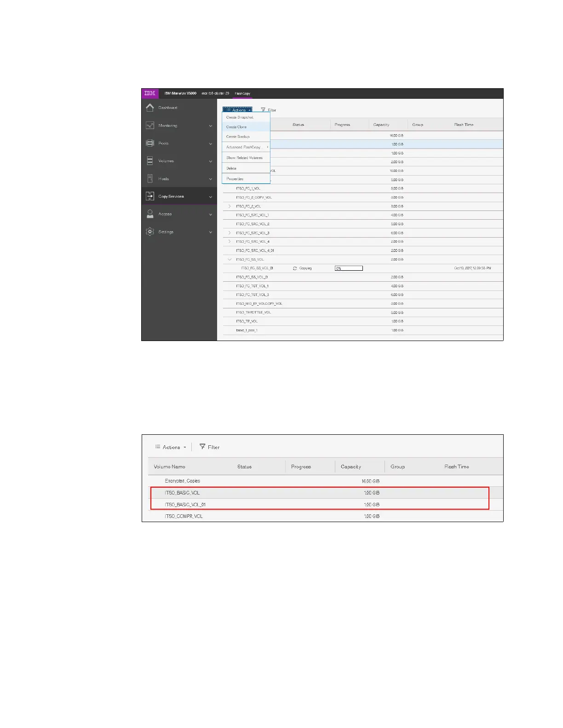The height and width of the screenshot is (728, 563).
Task: Open the Hosts server icon
Action: 150,178
